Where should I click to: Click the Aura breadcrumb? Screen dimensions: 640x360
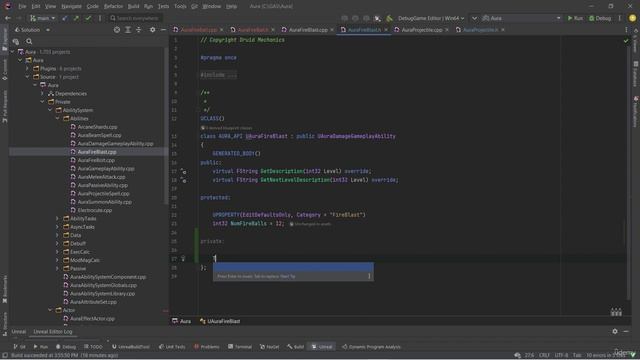[x=182, y=321]
